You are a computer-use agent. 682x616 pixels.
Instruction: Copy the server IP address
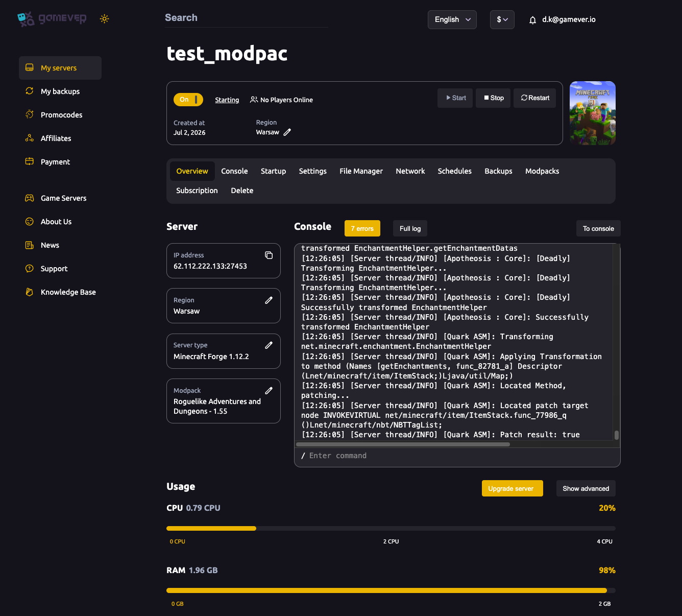(269, 255)
